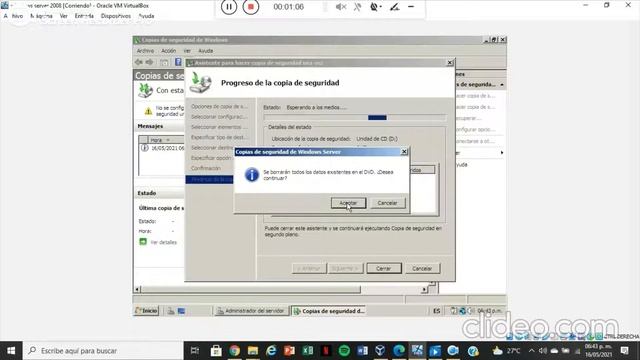Open Excel from the taskbar
The image size is (640, 360).
(308, 351)
